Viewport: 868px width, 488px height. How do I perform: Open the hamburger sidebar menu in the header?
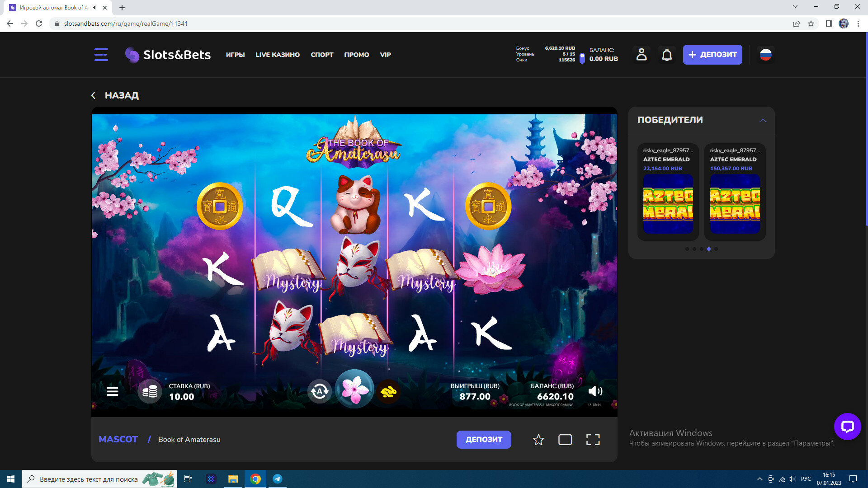(x=101, y=55)
